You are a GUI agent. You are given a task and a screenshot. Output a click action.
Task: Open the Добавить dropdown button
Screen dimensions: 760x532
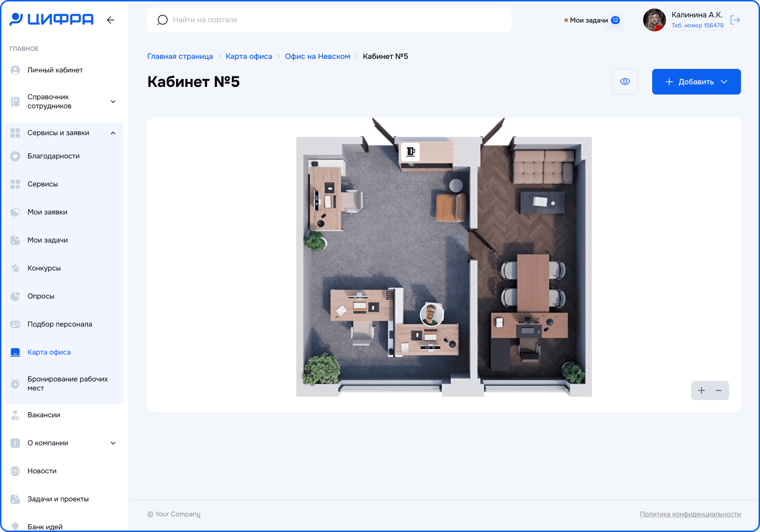696,82
